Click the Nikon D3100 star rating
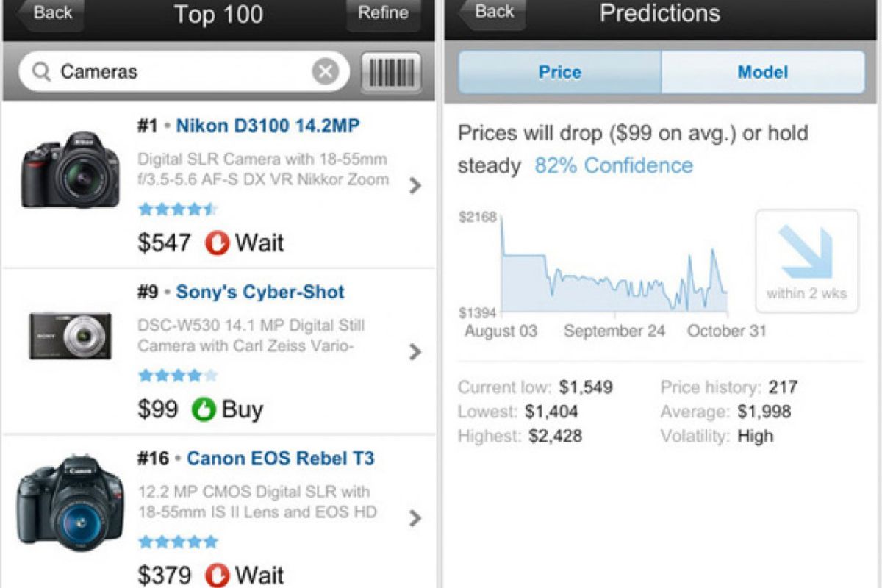 click(x=177, y=209)
